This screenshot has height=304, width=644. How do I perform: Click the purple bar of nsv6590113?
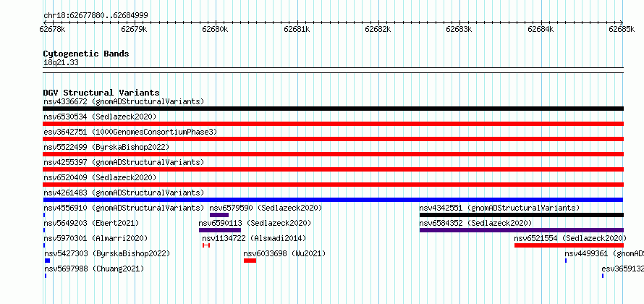click(x=220, y=230)
